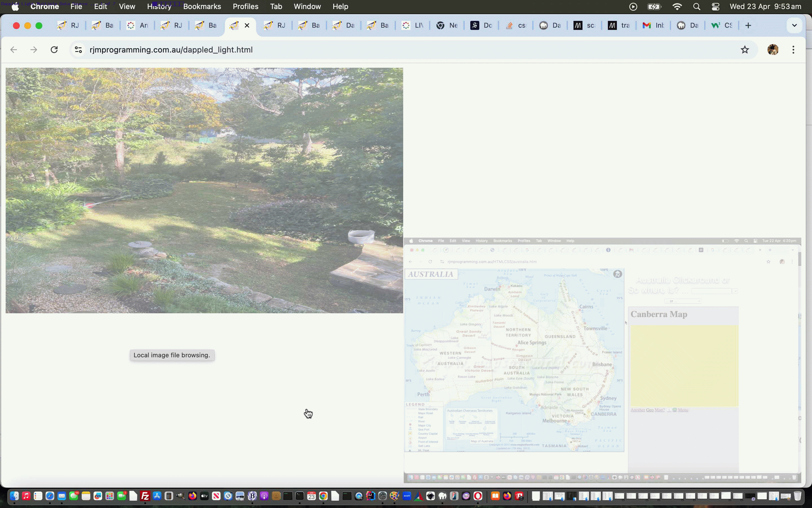Open a new tab with the plus button

coord(748,25)
